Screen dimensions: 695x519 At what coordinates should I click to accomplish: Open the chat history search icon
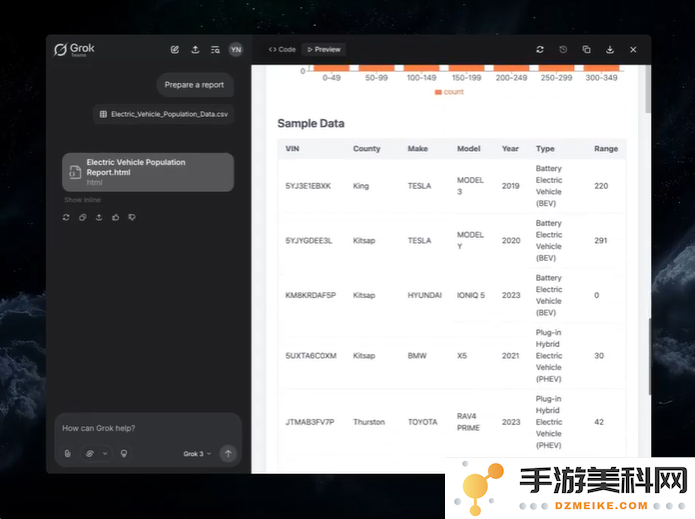215,50
